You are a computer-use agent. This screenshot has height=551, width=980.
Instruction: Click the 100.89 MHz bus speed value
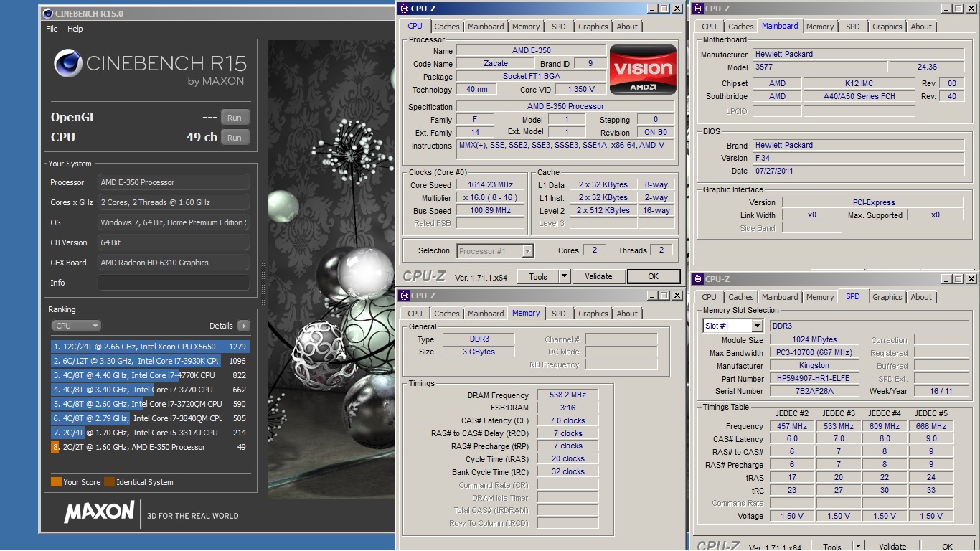(x=491, y=210)
